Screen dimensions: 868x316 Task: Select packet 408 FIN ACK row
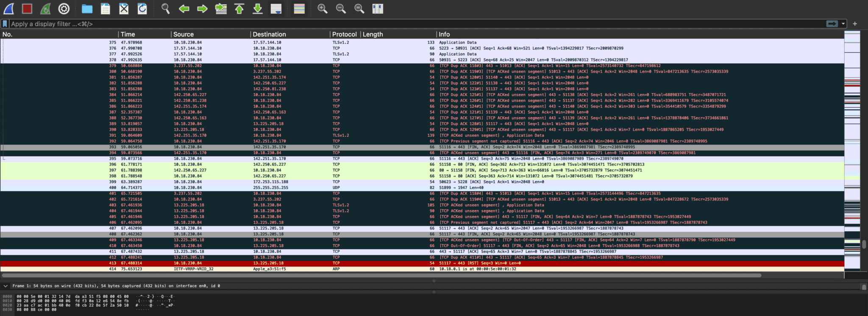pyautogui.click(x=422, y=234)
